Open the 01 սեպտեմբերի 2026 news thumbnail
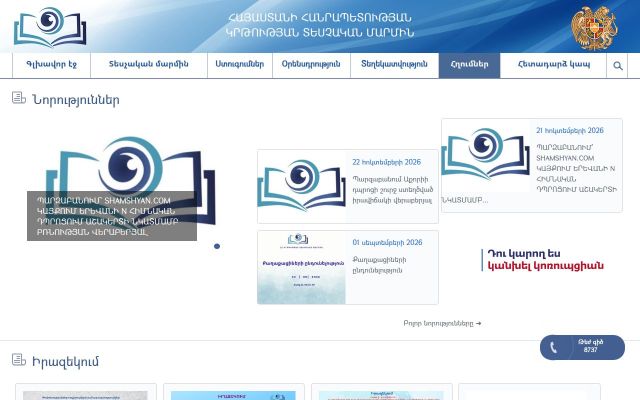 [302, 267]
